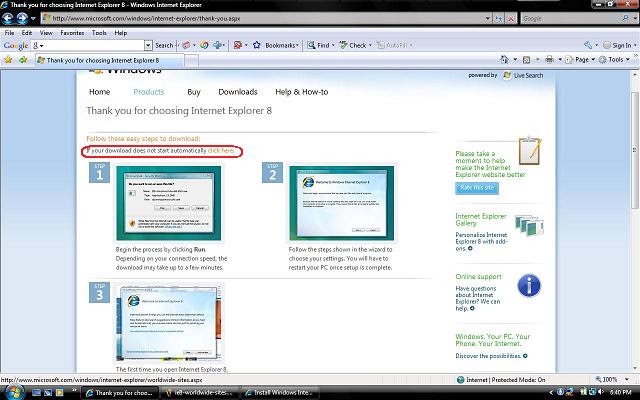640x400 pixels.
Task: Go forward with the Forward arrow button
Action: pos(22,18)
